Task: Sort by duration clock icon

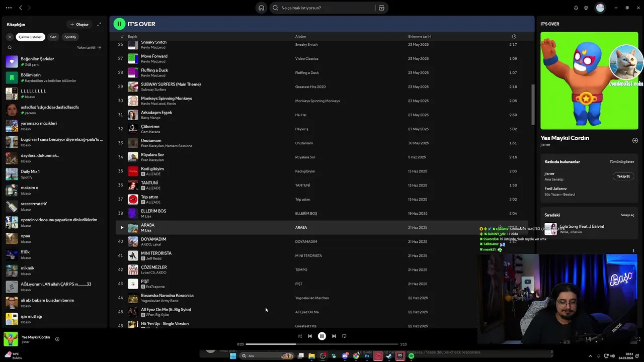Action: pyautogui.click(x=514, y=37)
